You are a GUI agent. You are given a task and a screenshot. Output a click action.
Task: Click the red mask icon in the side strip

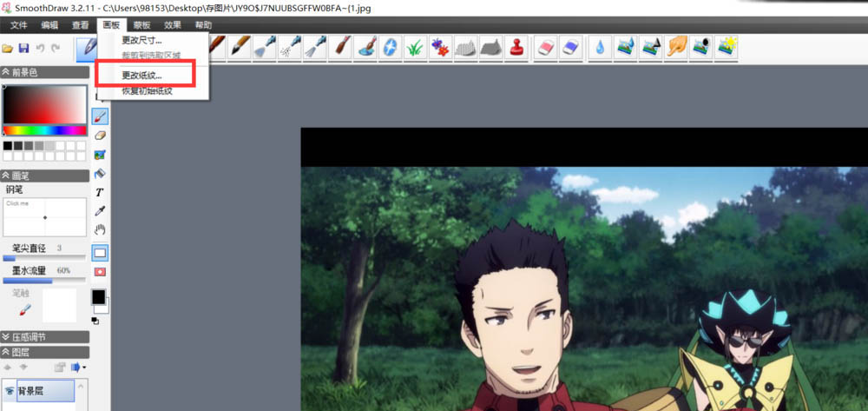(100, 272)
